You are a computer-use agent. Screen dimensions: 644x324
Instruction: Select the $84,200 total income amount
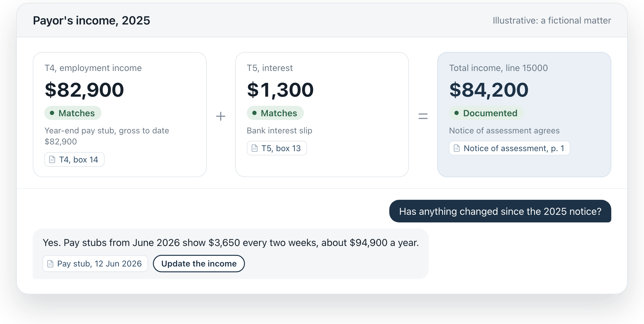[x=489, y=90]
